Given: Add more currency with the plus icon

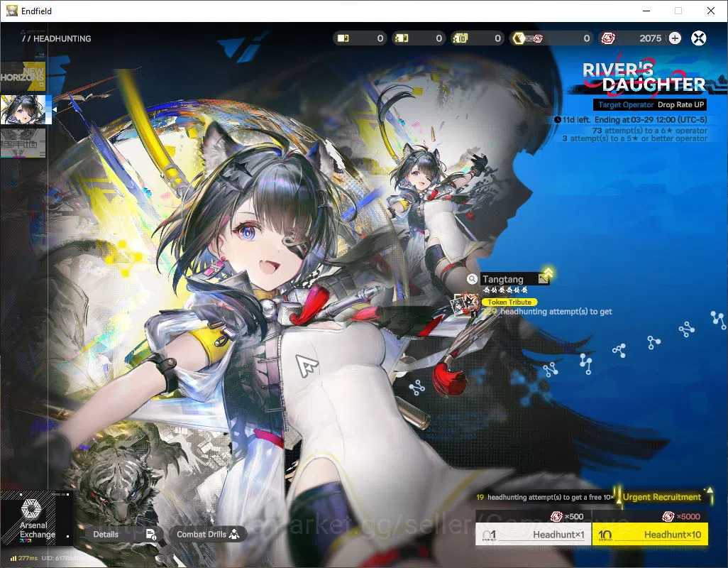Looking at the screenshot, I should tap(675, 38).
